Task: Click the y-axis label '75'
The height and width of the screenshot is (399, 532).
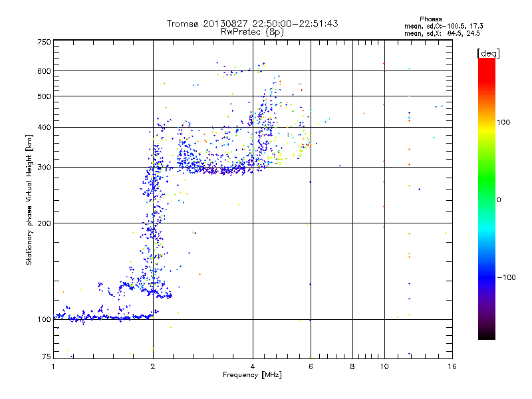Action: 47,356
